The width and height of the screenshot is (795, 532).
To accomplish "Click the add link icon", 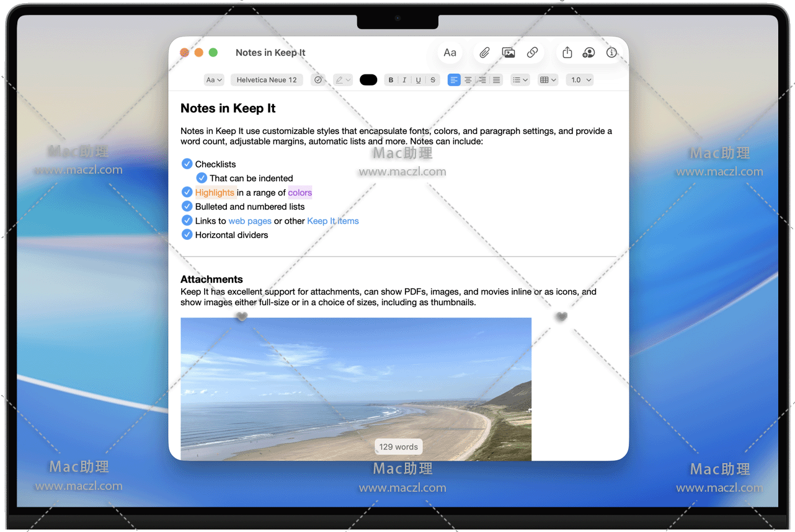I will click(532, 53).
